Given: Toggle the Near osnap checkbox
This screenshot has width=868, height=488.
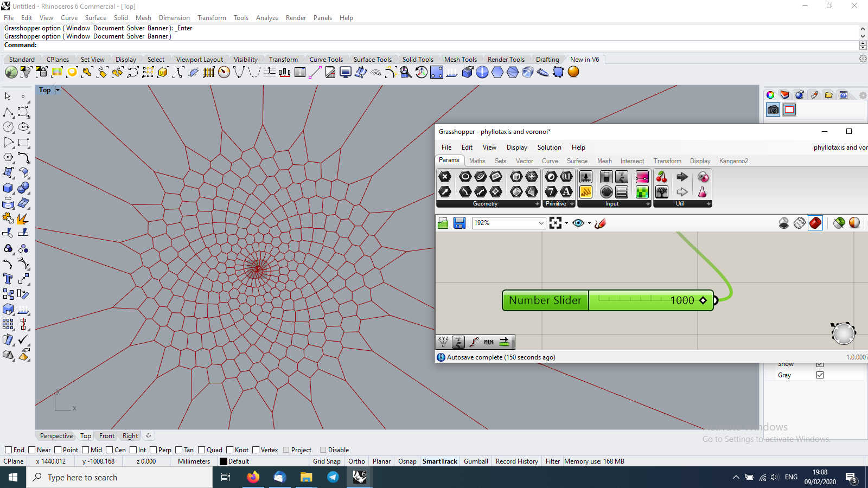Looking at the screenshot, I should pyautogui.click(x=32, y=450).
